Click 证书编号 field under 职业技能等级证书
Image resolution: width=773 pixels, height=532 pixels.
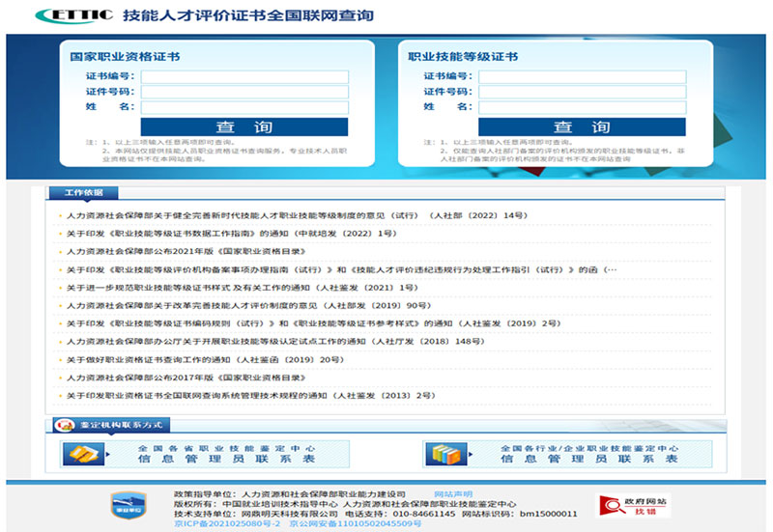582,76
